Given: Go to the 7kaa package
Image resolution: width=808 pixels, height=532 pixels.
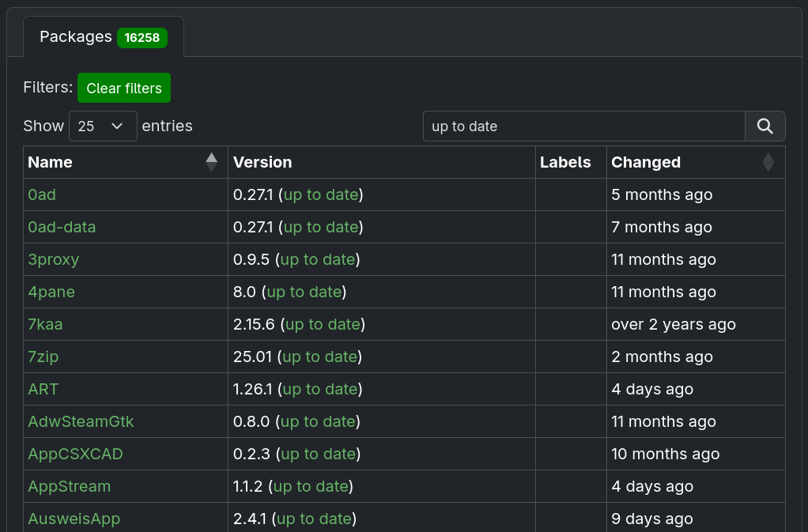Looking at the screenshot, I should coord(45,324).
